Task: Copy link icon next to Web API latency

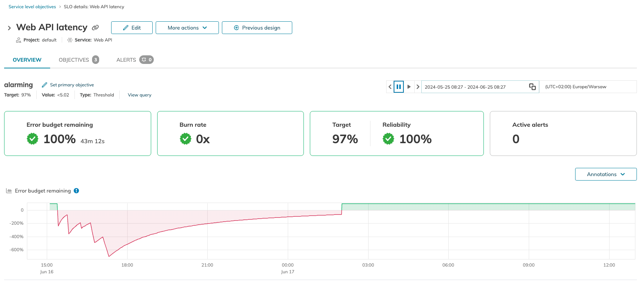Action: point(95,28)
